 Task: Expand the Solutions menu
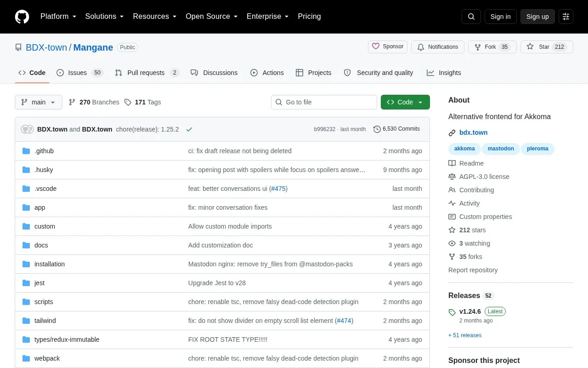(105, 17)
